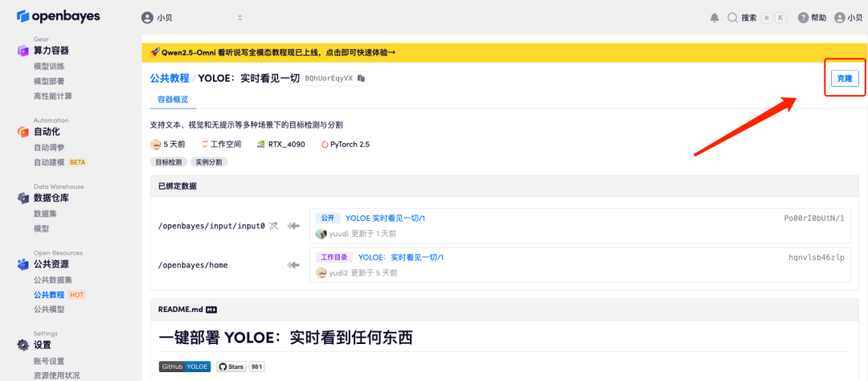
Task: Click the unbind icon next to input0
Action: 273,225
